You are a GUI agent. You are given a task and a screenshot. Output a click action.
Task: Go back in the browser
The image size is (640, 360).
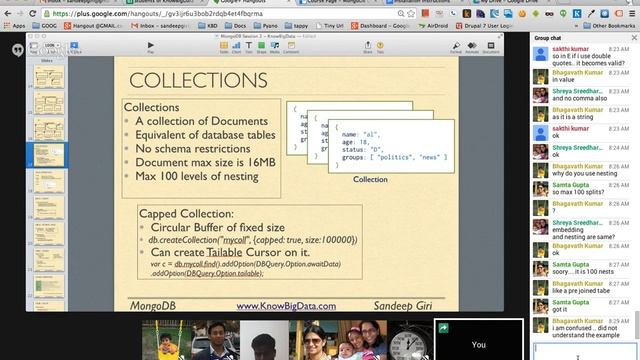click(7, 13)
